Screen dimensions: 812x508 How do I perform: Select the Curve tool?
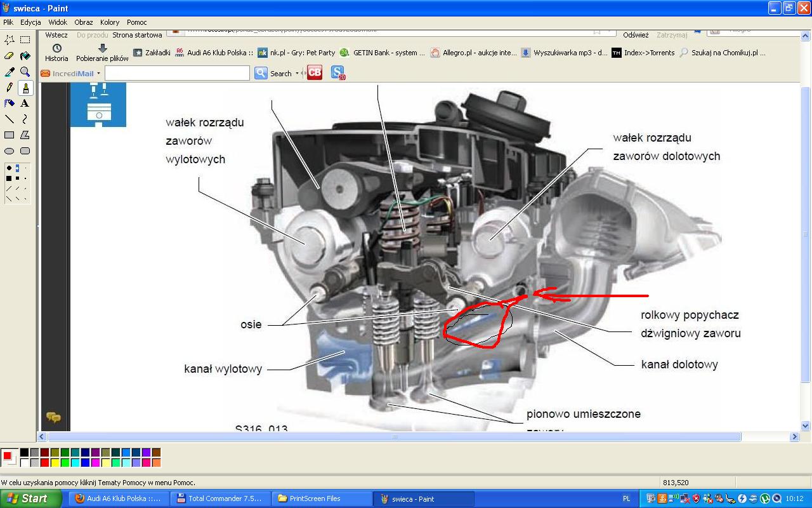pos(25,119)
